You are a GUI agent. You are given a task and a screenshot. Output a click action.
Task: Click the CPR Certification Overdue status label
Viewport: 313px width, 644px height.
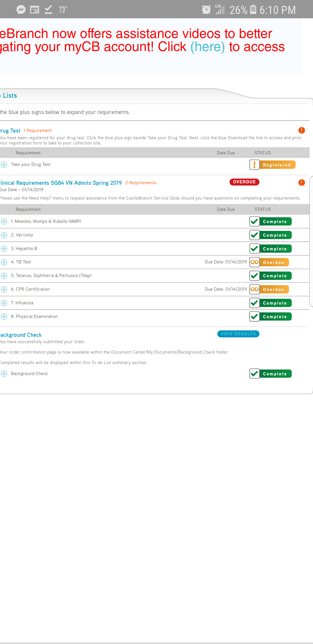click(274, 290)
